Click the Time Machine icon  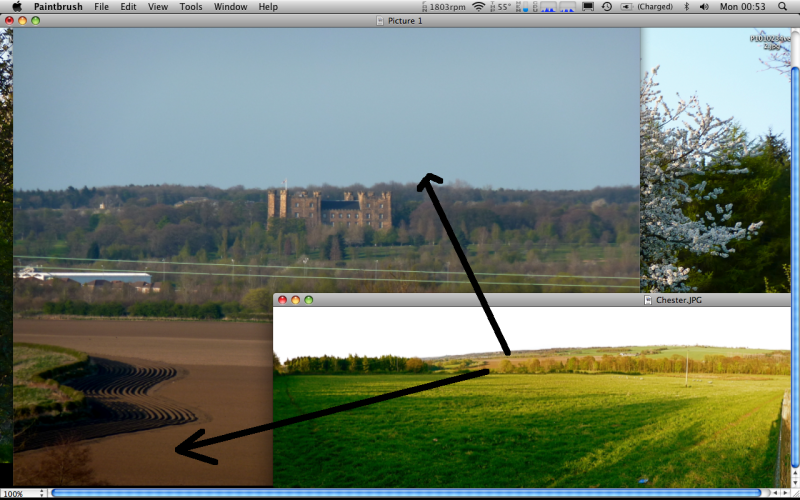tap(606, 7)
